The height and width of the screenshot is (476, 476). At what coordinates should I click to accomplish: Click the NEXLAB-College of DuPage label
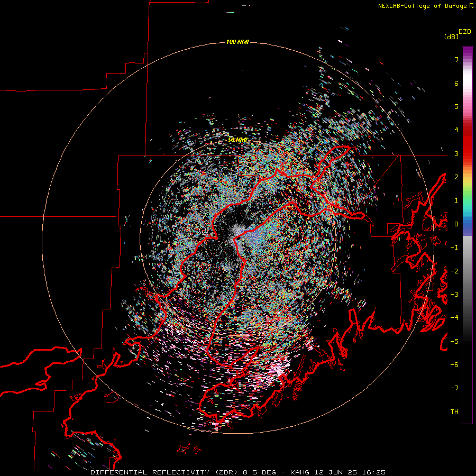pos(424,6)
